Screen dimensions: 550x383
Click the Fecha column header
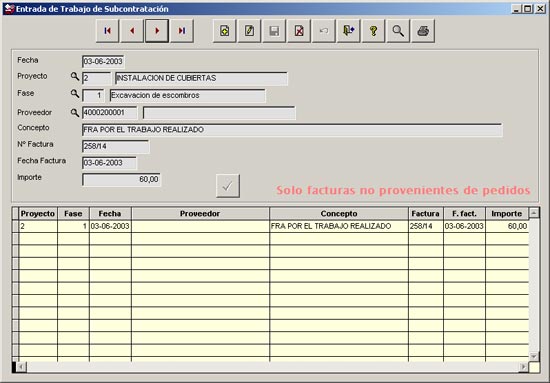(110, 214)
